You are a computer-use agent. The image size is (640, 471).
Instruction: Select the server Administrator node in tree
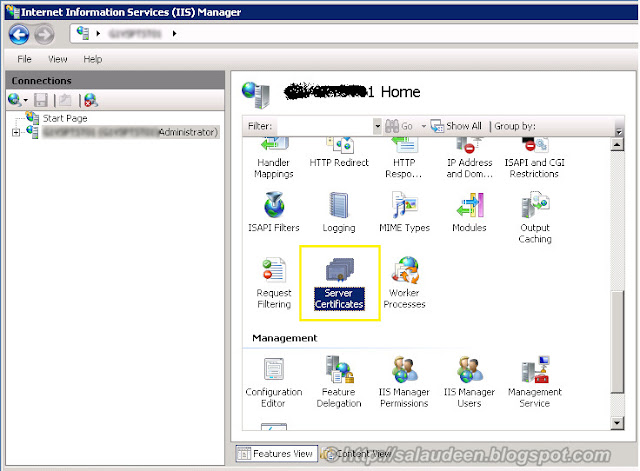(131, 132)
